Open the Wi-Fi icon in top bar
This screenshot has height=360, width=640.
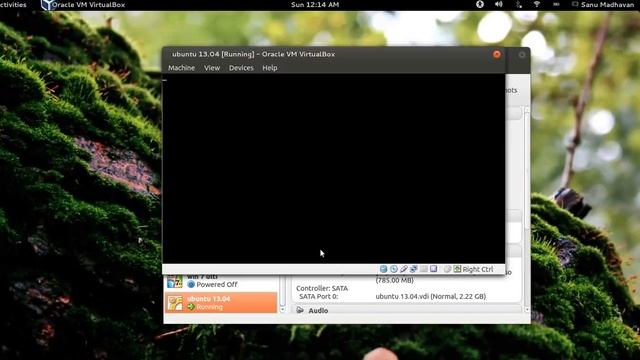(537, 4)
